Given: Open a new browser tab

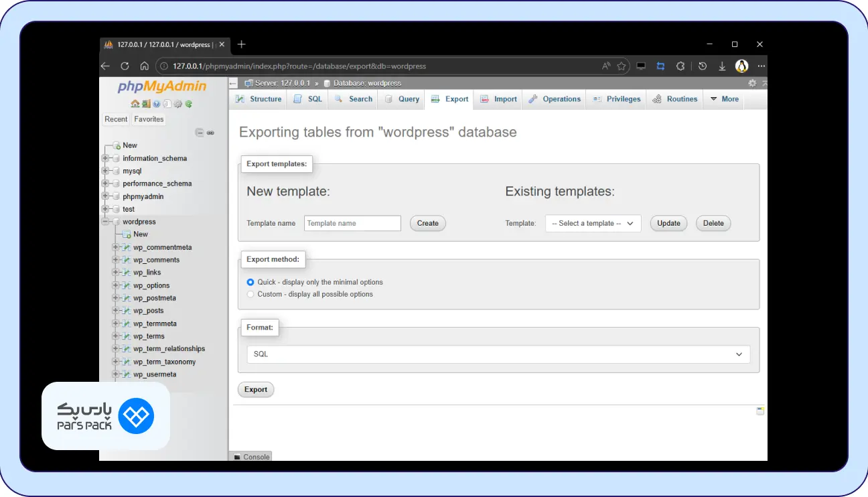Looking at the screenshot, I should [x=242, y=44].
